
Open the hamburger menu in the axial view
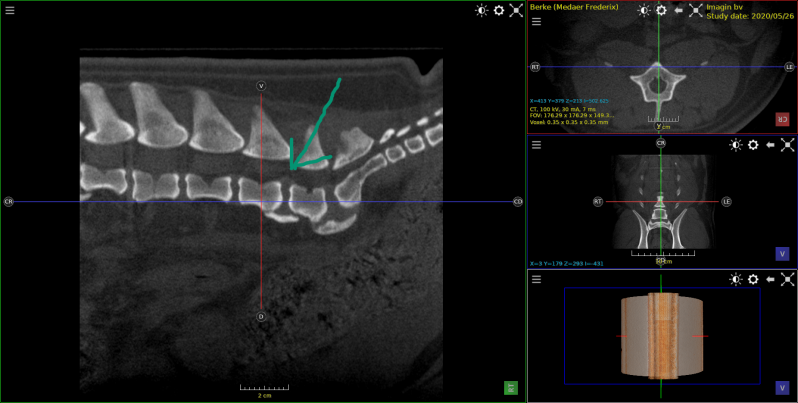536,21
